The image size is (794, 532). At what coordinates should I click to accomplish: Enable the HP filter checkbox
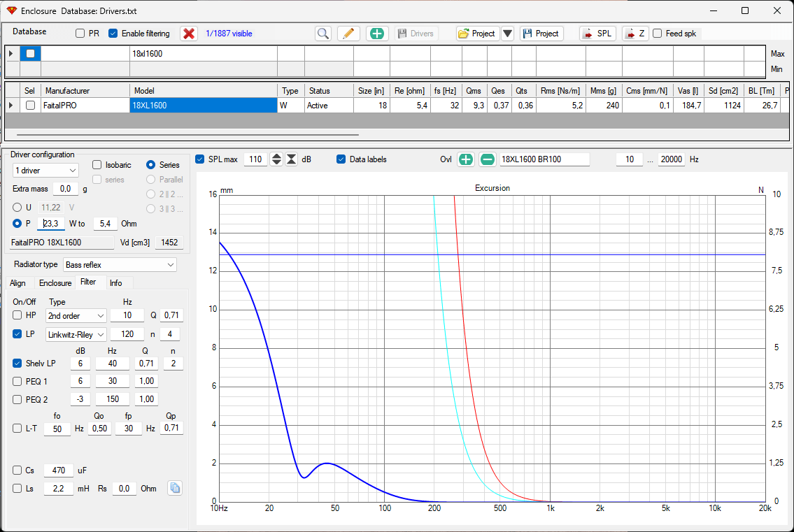(17, 315)
